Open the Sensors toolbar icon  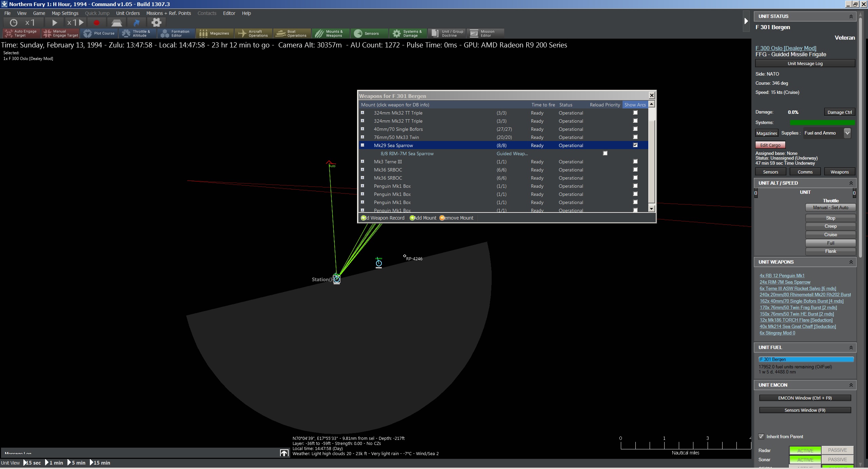(x=369, y=33)
